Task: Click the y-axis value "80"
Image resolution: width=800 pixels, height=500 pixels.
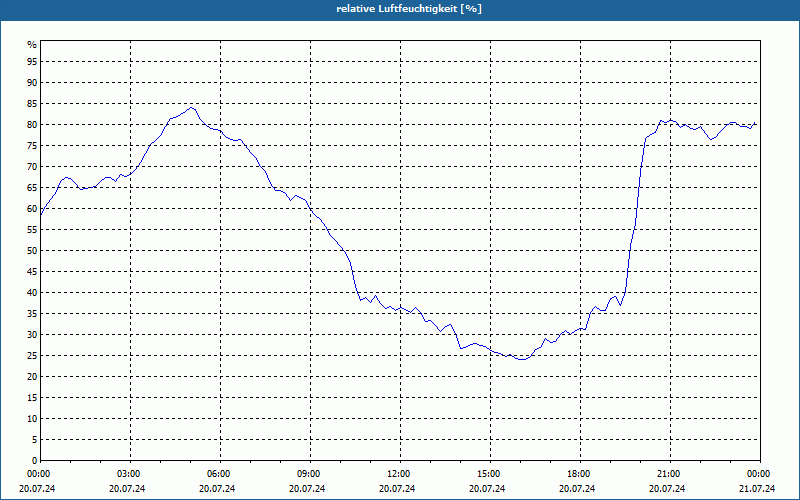Action: 32,124
